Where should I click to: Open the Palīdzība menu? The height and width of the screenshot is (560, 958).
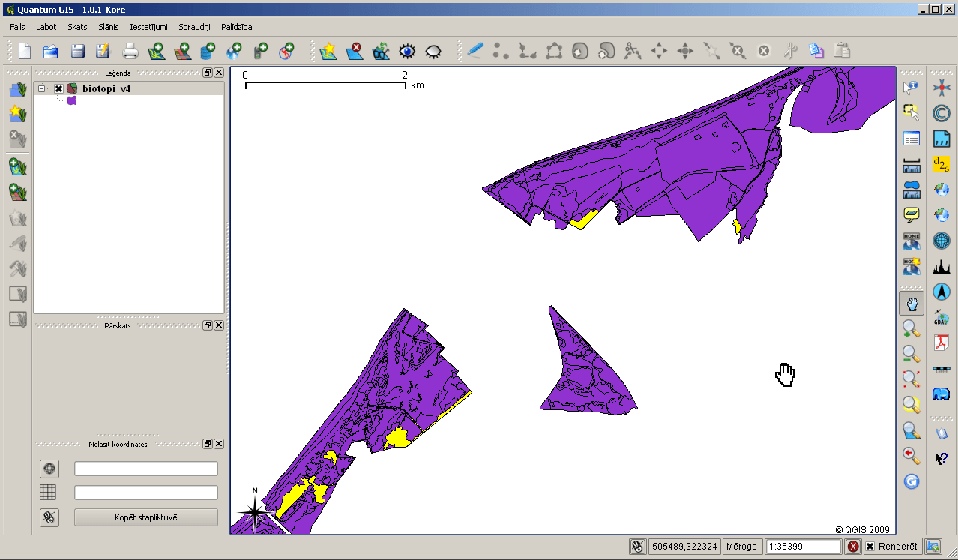point(237,27)
